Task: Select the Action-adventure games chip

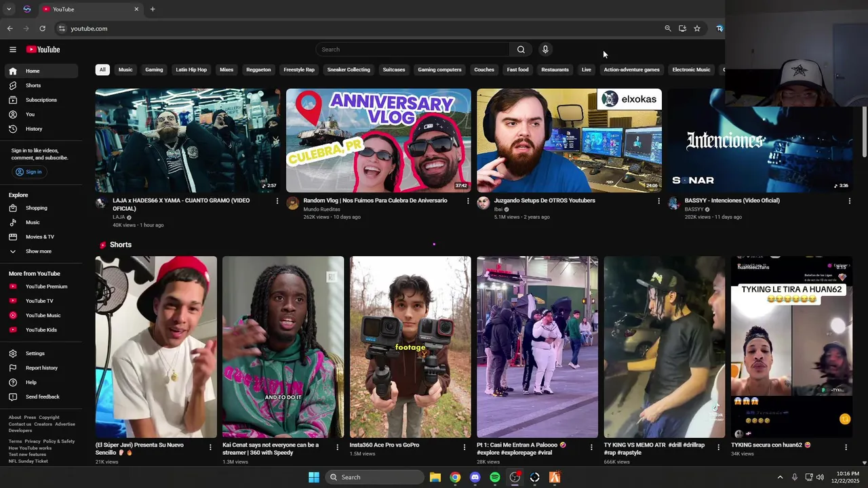Action: point(631,70)
